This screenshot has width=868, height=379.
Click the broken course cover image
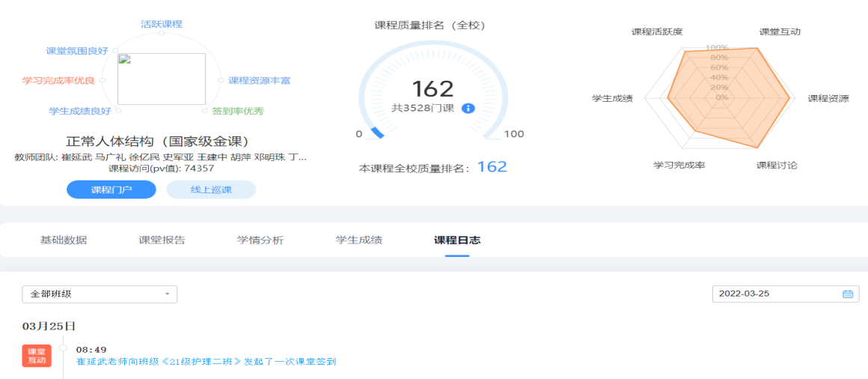(162, 79)
